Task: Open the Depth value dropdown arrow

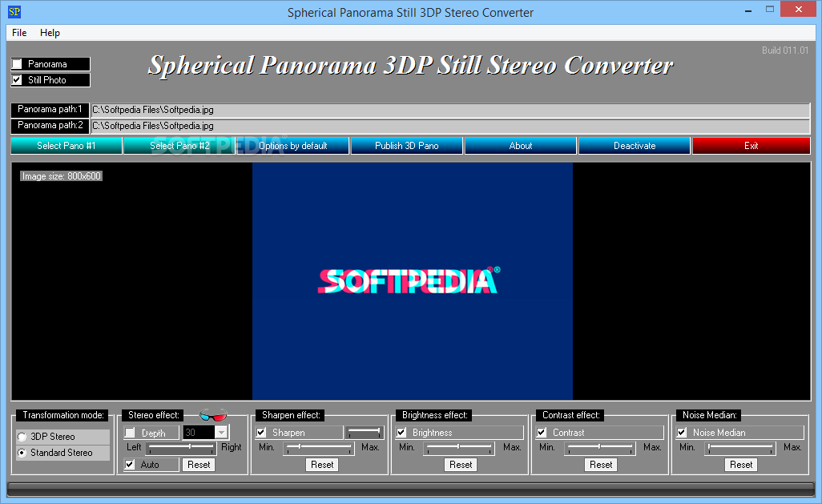Action: point(222,433)
